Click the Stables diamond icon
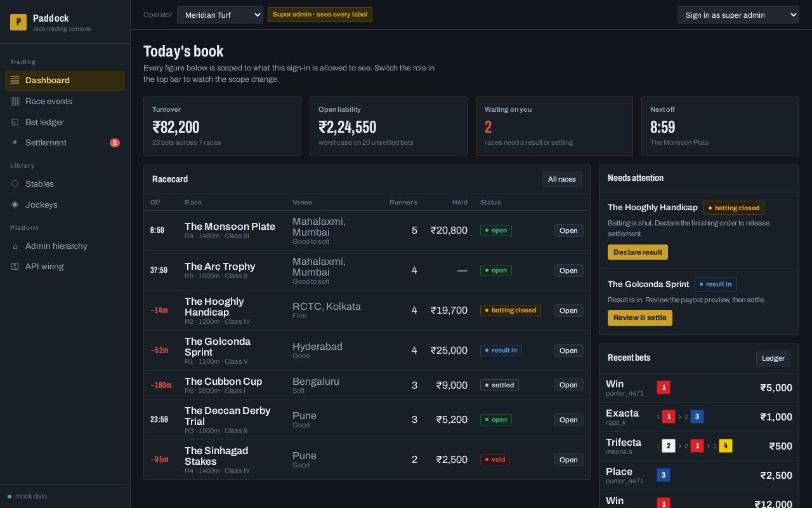 (15, 184)
